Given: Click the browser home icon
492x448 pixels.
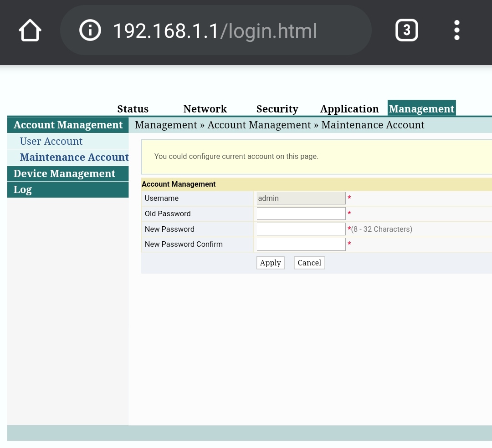Looking at the screenshot, I should point(30,31).
